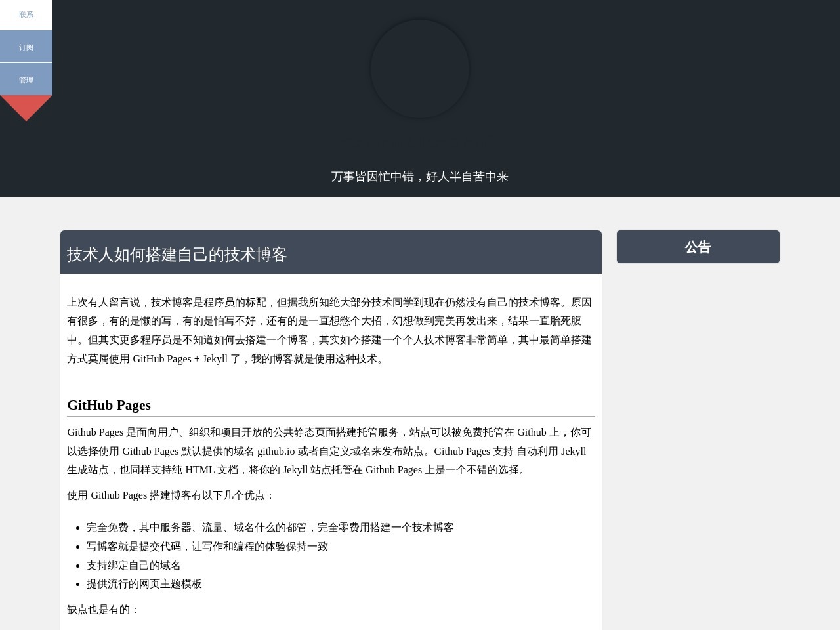Click the bullet 支持绑定自己的域名
The image size is (840, 630).
134,566
